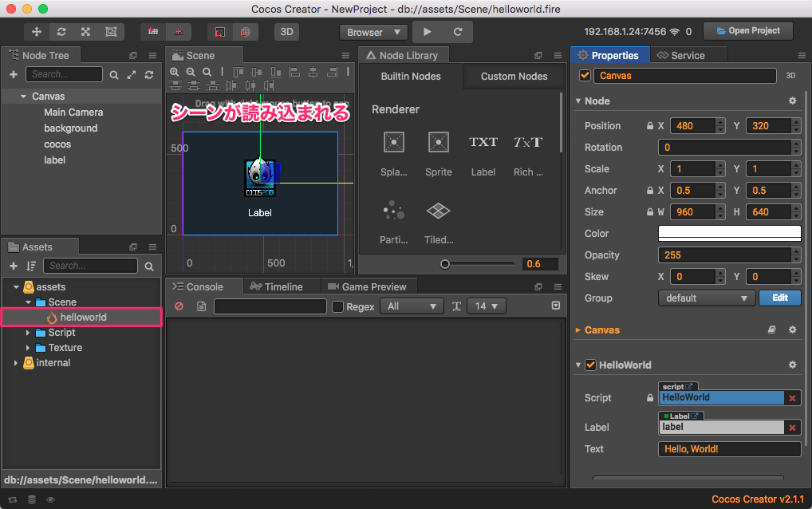Refresh the Node Tree
The height and width of the screenshot is (509, 812).
pyautogui.click(x=149, y=75)
